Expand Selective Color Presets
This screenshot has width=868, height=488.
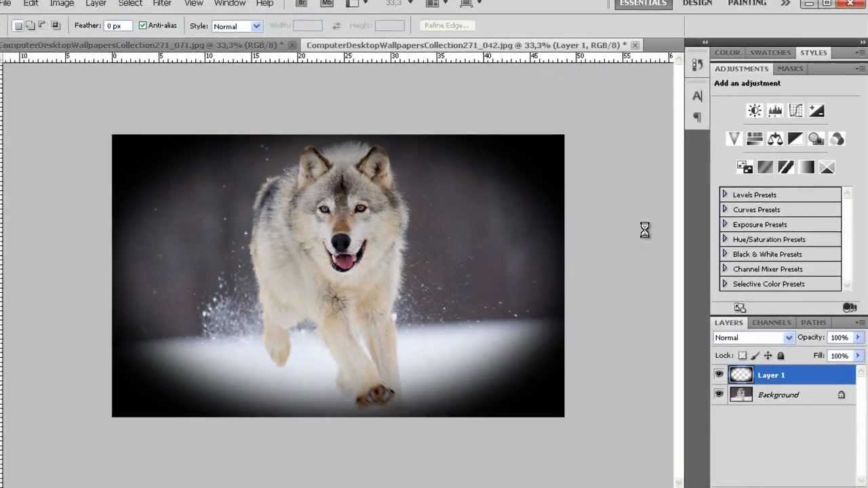tap(724, 284)
